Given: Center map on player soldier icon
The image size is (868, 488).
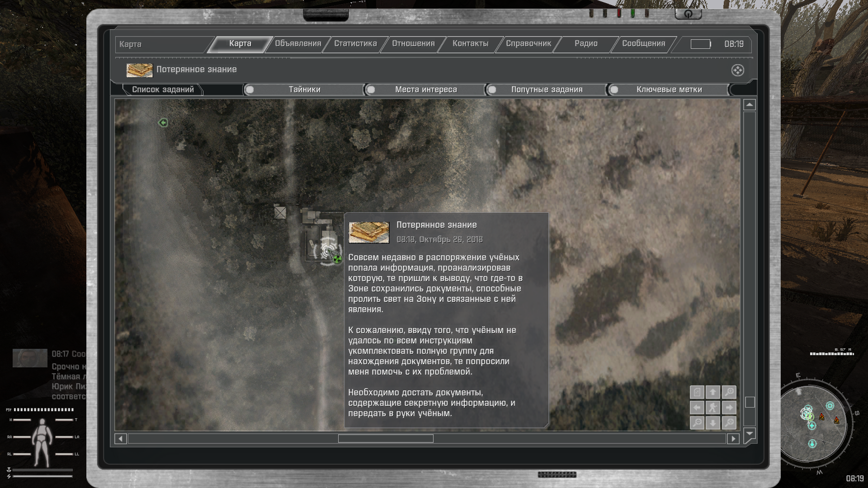Looking at the screenshot, I should pos(713,408).
